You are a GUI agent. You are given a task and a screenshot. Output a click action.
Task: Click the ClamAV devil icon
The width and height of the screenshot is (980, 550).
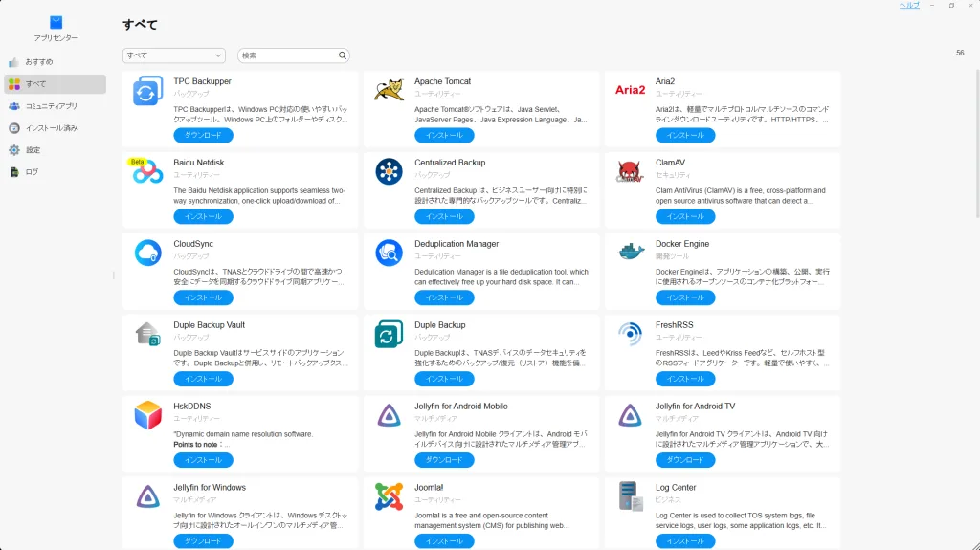click(x=630, y=171)
